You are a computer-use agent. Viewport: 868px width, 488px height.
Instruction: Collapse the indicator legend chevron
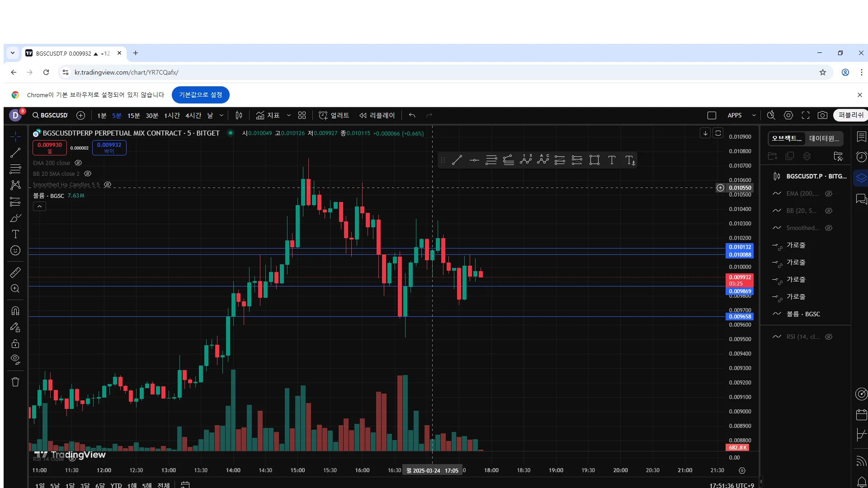39,206
